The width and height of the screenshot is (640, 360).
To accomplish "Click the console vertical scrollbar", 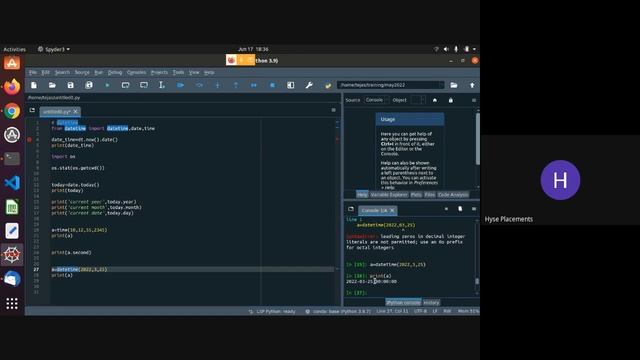I will click(x=477, y=281).
